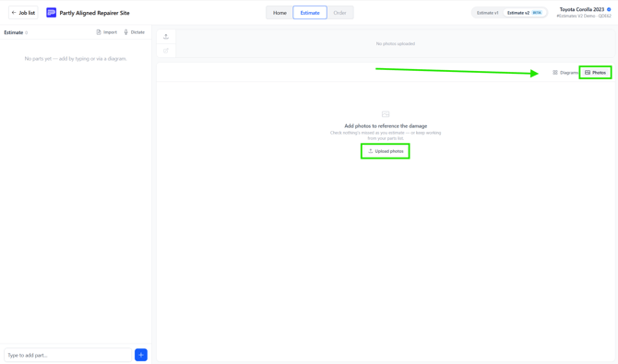Select the Estimate tab
This screenshot has width=618, height=364.
310,13
